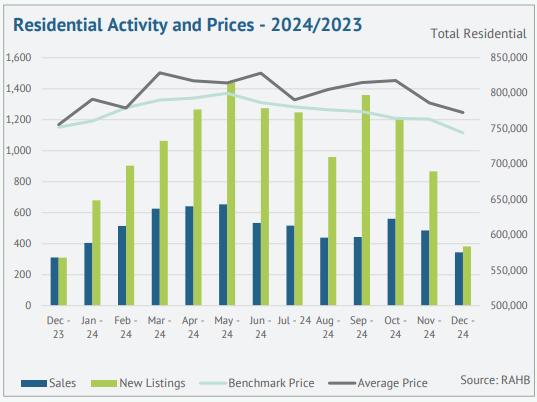
Task: Click the New Listings green legend swatch
Action: 104,383
